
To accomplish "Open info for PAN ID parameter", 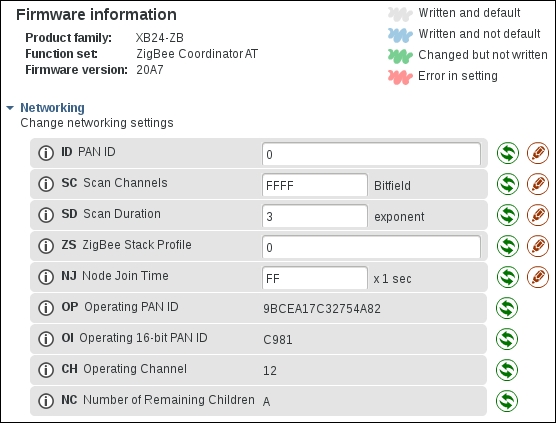I will (46, 153).
